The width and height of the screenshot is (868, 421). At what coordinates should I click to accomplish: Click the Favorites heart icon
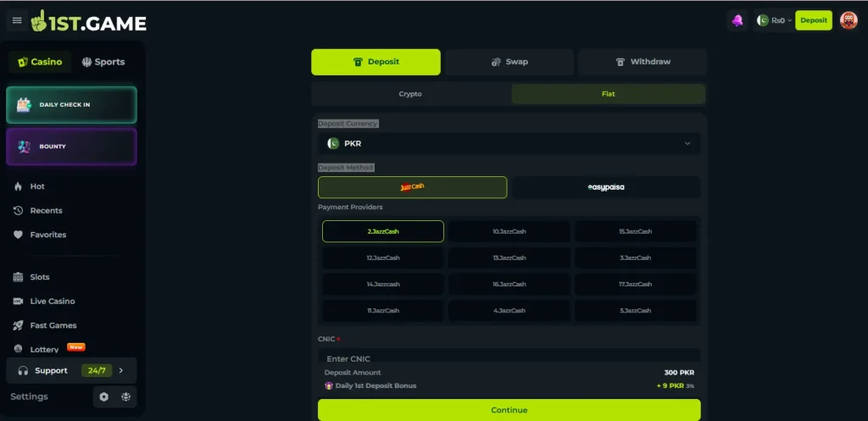pyautogui.click(x=19, y=235)
